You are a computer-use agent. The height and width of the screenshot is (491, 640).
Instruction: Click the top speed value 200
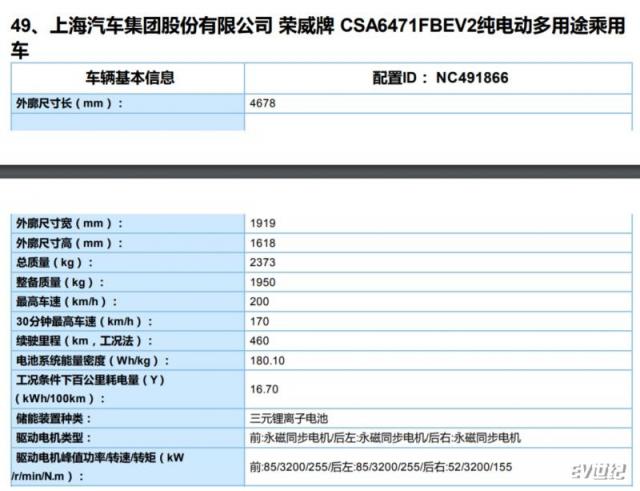(260, 302)
